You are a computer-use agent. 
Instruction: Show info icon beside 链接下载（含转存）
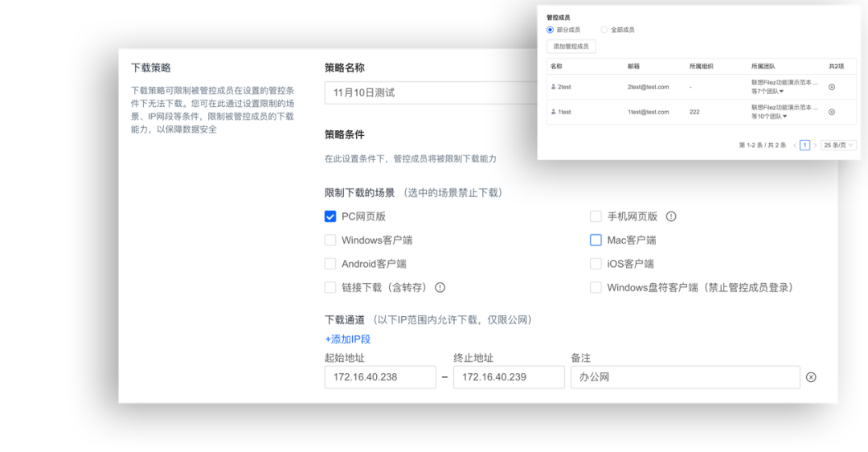[440, 287]
